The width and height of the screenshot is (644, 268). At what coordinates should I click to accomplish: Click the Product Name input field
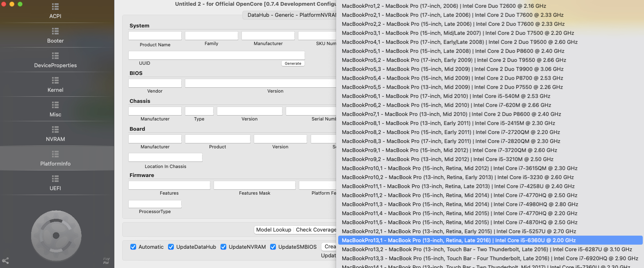click(155, 36)
